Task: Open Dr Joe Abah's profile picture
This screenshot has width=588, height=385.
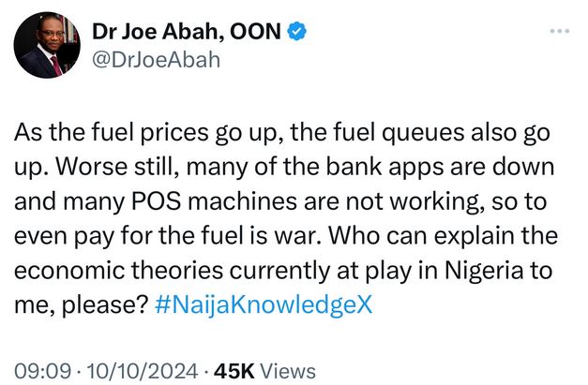Action: click(46, 45)
